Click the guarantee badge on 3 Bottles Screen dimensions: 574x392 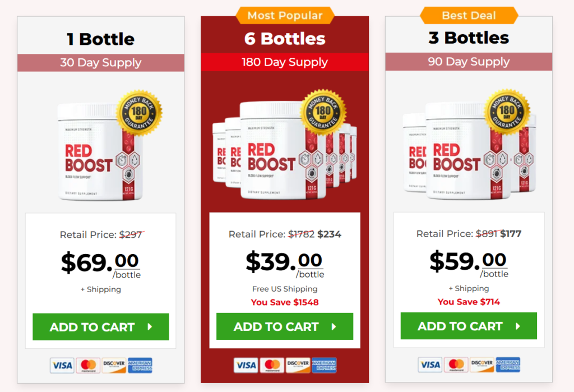coord(507,112)
